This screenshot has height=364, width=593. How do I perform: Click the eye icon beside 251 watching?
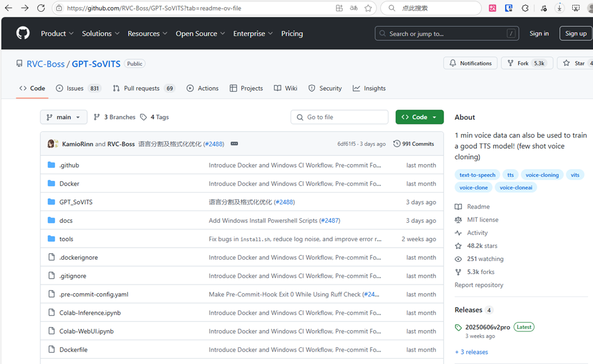[x=458, y=259]
